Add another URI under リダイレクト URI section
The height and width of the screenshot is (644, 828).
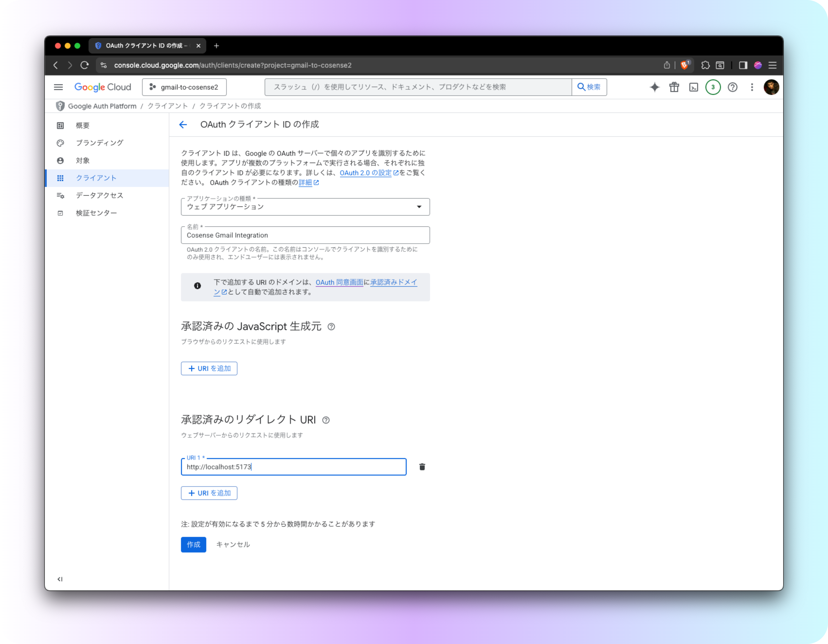click(209, 493)
